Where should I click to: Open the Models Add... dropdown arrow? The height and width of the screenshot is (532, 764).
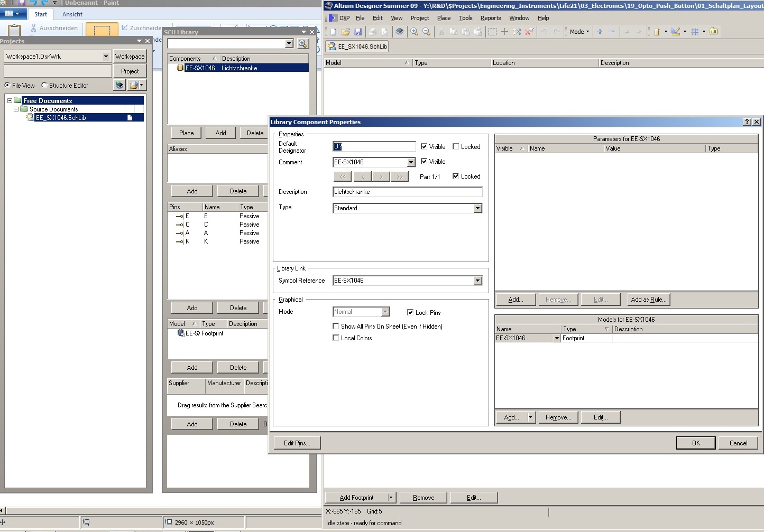[531, 417]
